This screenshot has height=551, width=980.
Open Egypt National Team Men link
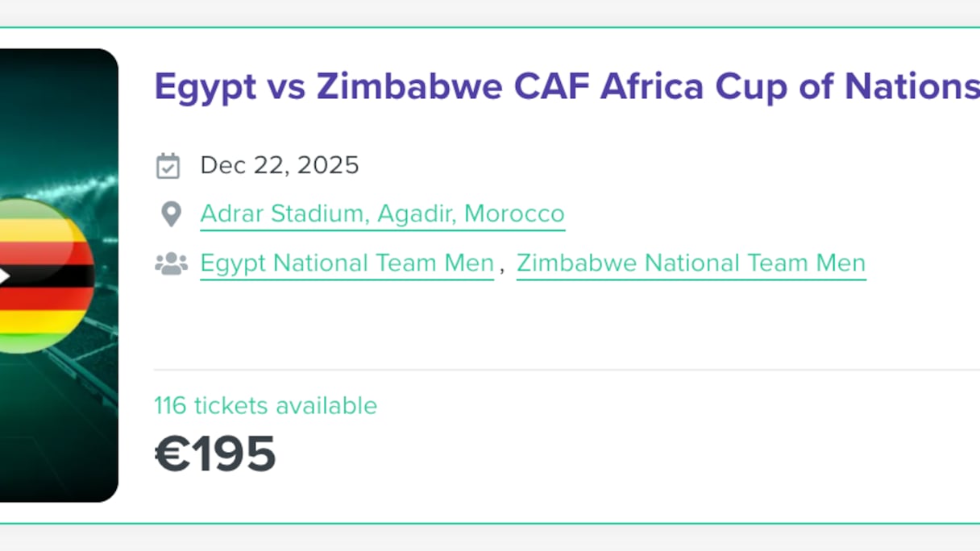click(x=347, y=263)
